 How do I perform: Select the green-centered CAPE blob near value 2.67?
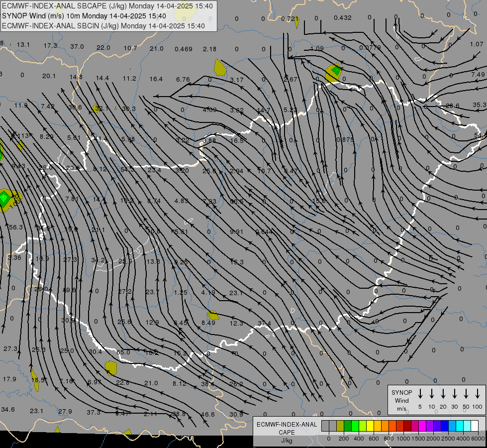334,72
